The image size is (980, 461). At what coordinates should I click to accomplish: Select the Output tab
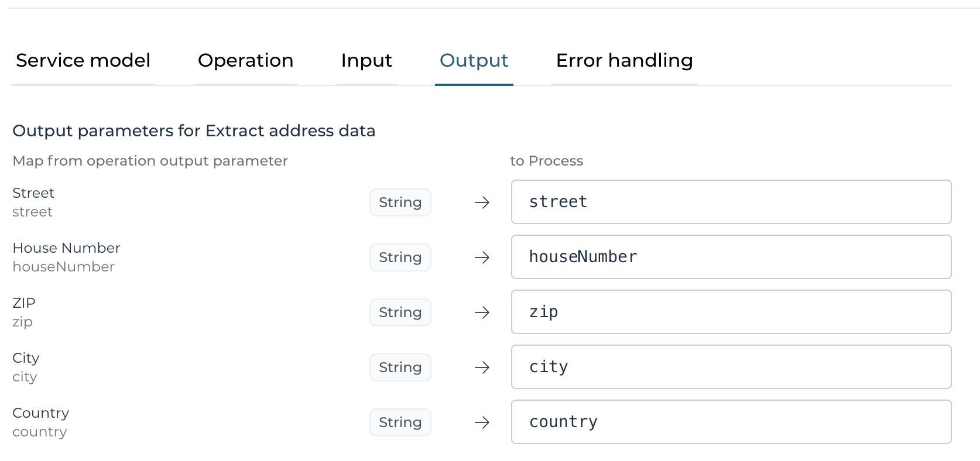click(x=474, y=60)
